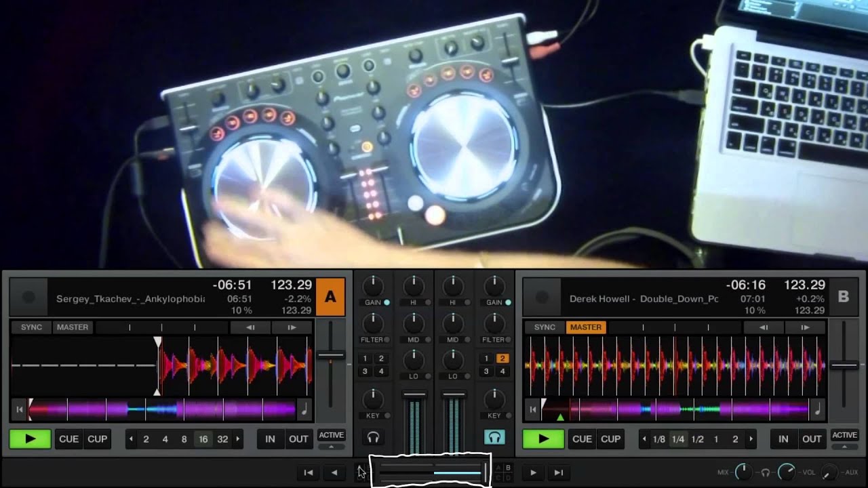Click tempo bend down arrow on deck A
The image size is (868, 488).
tap(250, 327)
